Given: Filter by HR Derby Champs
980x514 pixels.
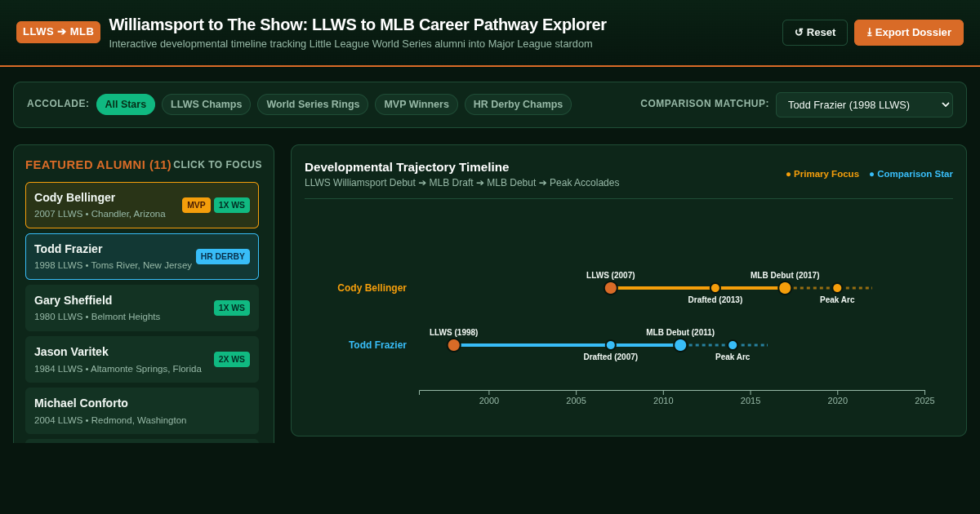Looking at the screenshot, I should pos(518,104).
